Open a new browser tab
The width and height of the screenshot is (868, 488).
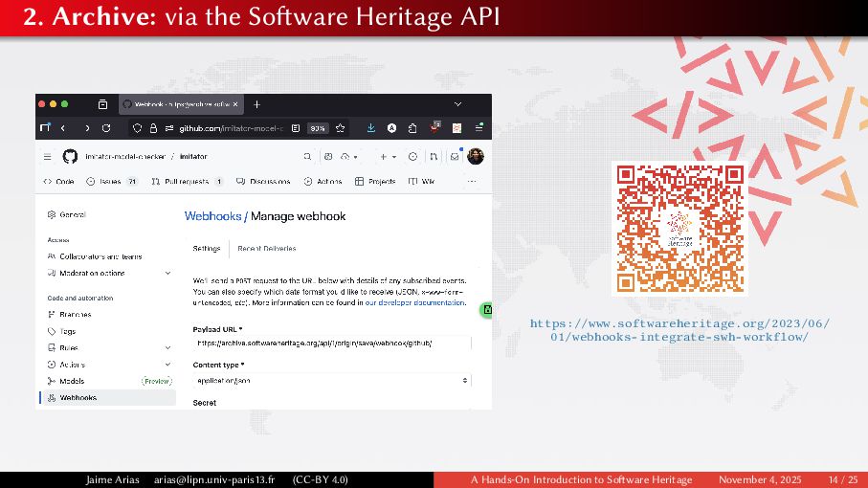pyautogui.click(x=256, y=103)
